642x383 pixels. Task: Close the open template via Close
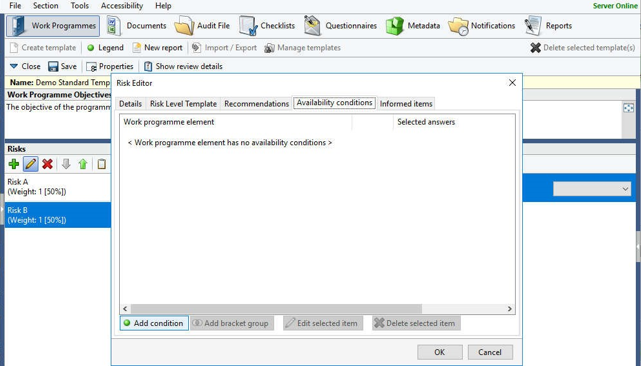pos(25,66)
